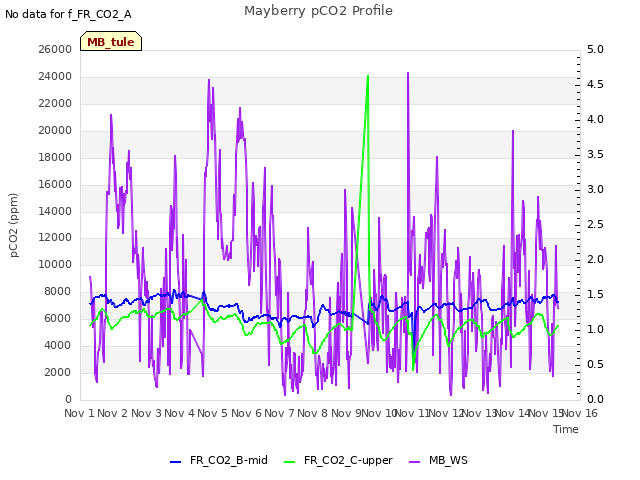The height and width of the screenshot is (480, 640).
Task: Click the Nov 8 x-axis tick label
Action: [313, 413]
